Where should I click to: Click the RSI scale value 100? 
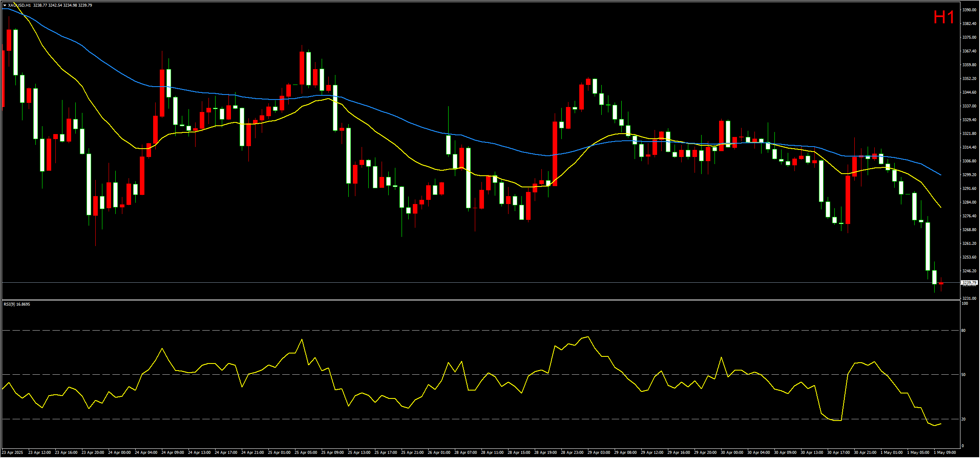click(x=965, y=304)
